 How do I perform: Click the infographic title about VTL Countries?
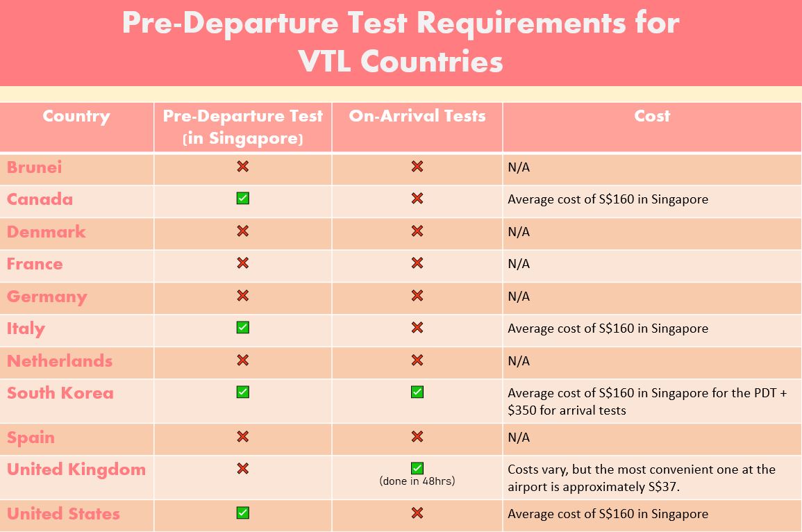[x=401, y=42]
